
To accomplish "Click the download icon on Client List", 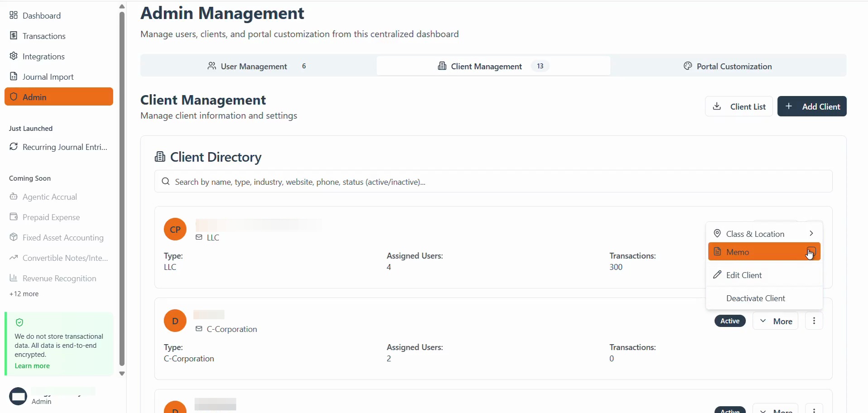I will click(x=717, y=106).
